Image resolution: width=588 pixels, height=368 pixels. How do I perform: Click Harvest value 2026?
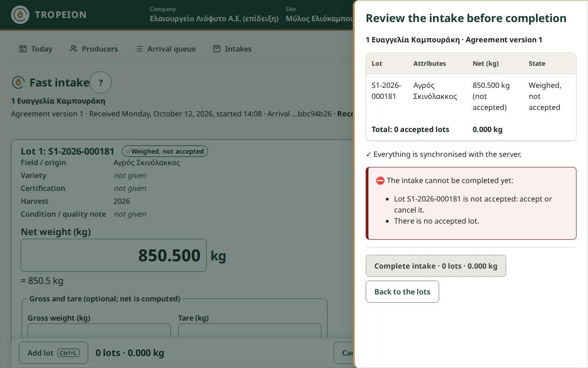122,201
